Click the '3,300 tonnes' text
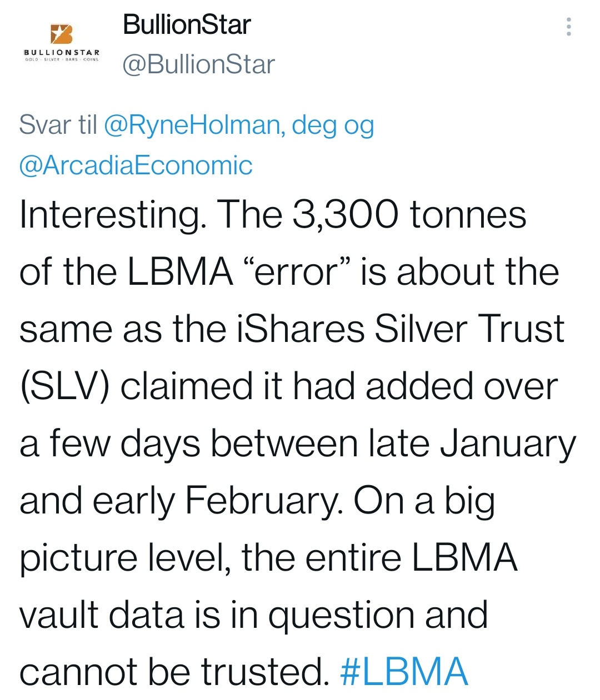This screenshot has height=700, width=600. click(x=409, y=214)
